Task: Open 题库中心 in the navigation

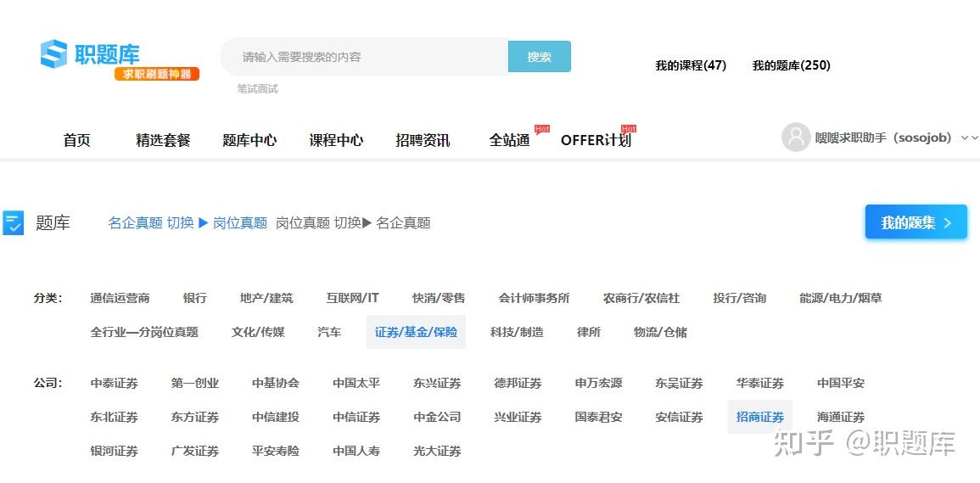Action: 249,140
